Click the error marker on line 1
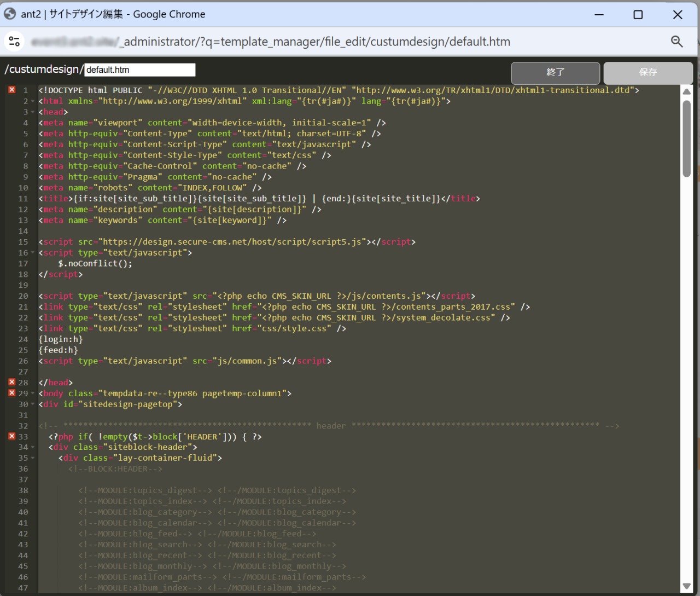This screenshot has height=596, width=700. coord(12,90)
